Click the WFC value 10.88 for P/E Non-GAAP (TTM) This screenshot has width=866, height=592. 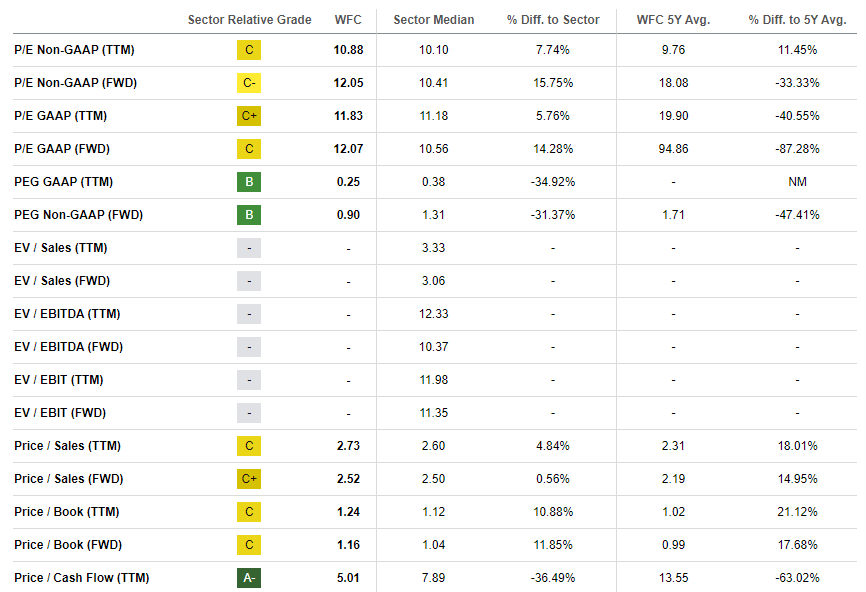pos(348,50)
